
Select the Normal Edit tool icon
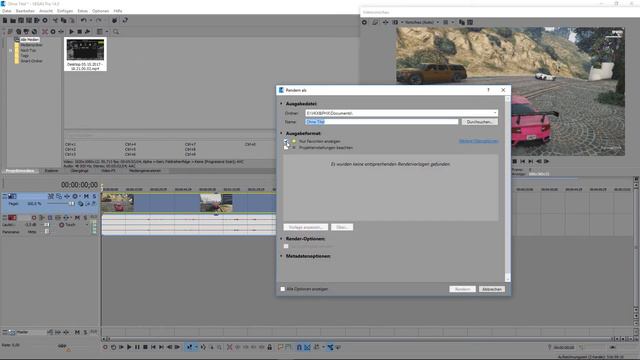coord(189,347)
